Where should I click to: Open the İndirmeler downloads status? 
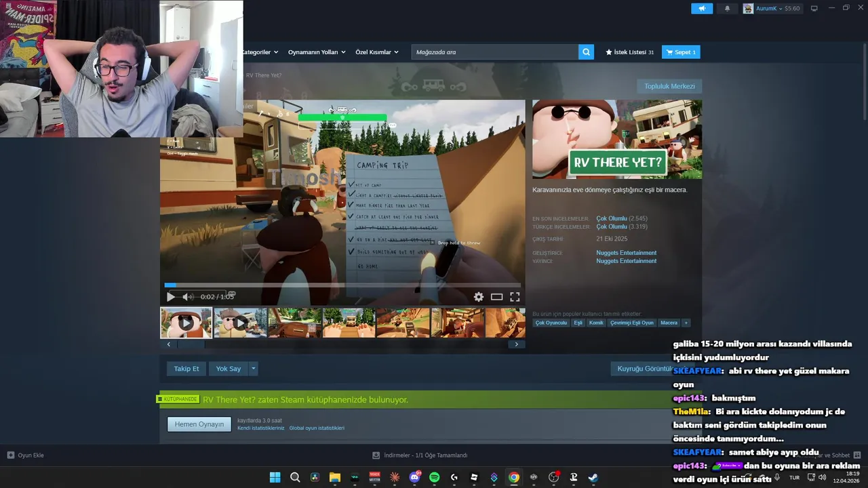[x=420, y=455]
